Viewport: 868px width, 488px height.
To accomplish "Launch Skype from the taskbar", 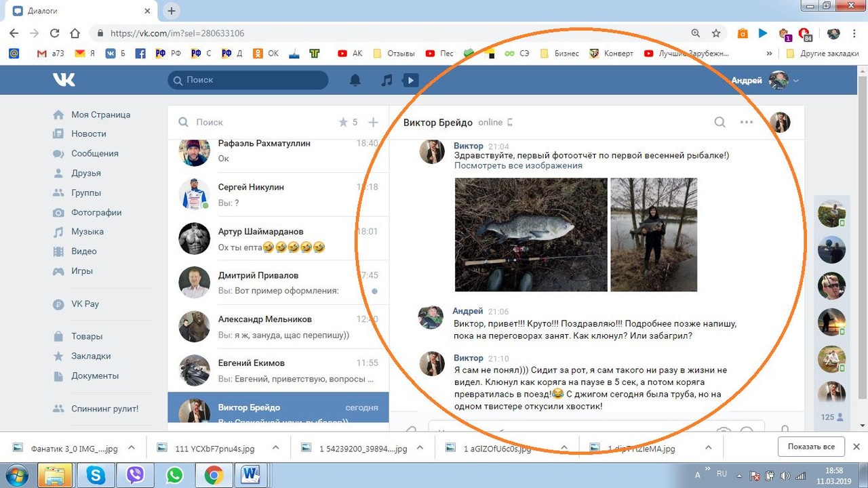I will [x=96, y=475].
